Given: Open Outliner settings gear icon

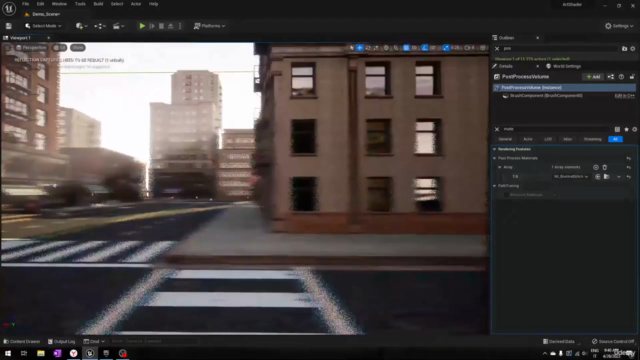Looking at the screenshot, I should pyautogui.click(x=633, y=49).
